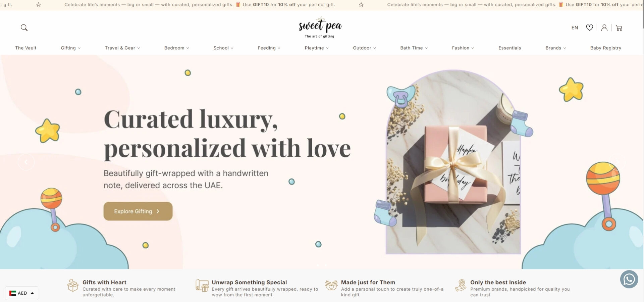Start a WhatsApp chat

click(629, 279)
